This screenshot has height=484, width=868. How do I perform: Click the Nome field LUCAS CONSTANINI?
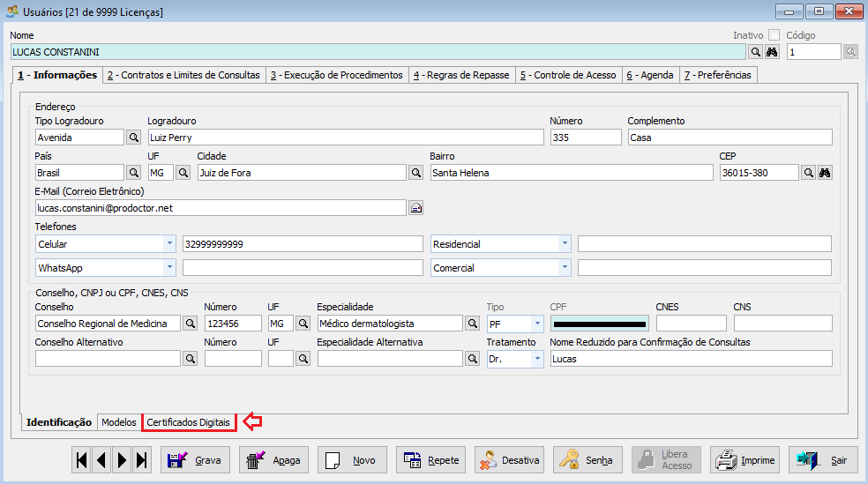click(x=378, y=52)
